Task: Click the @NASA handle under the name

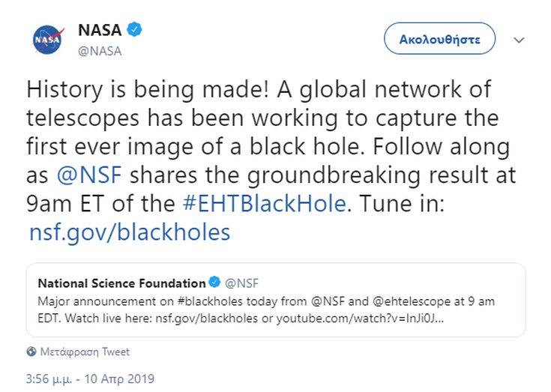Action: pos(99,51)
